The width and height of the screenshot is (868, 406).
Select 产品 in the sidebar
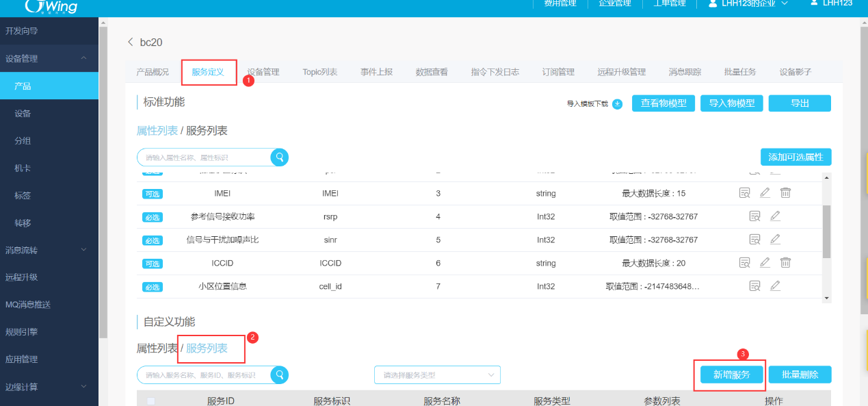(x=49, y=86)
